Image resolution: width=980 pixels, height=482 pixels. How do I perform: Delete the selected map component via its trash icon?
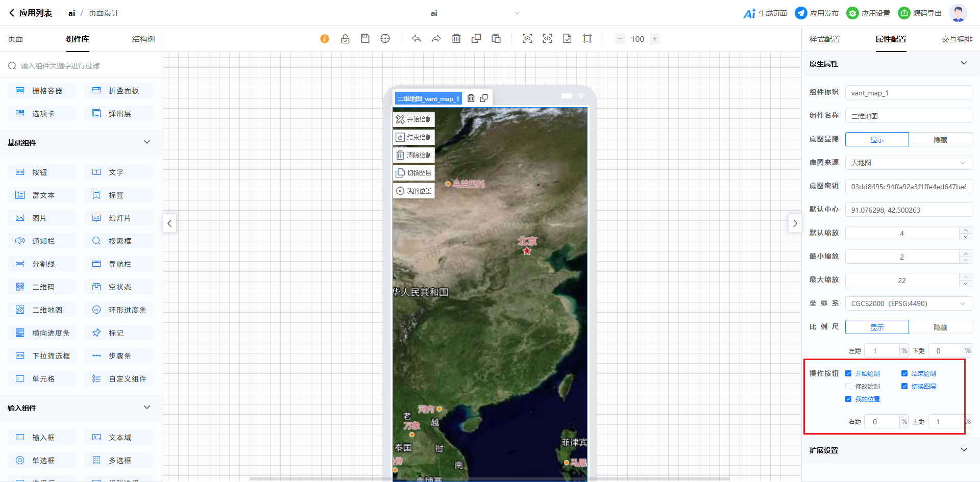(471, 98)
